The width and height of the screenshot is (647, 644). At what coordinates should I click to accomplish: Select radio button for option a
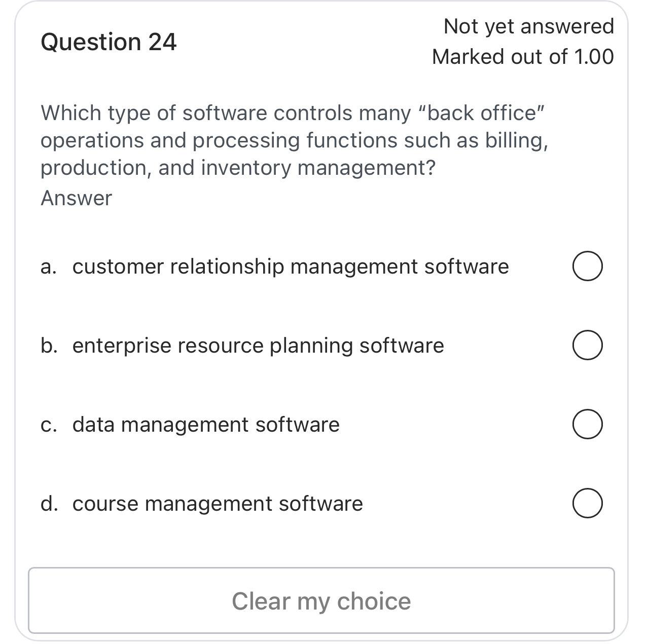pyautogui.click(x=587, y=265)
